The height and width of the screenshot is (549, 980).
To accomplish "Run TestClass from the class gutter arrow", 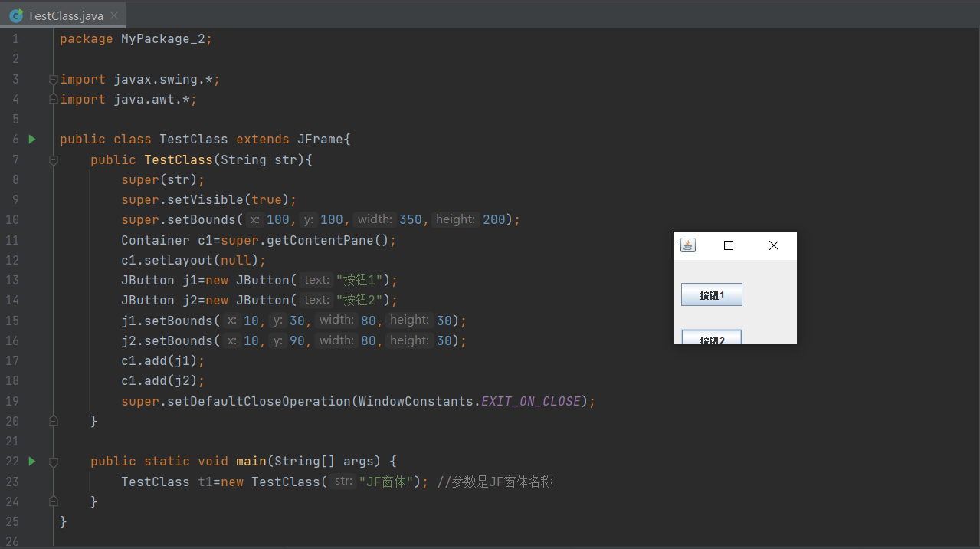I will [x=32, y=139].
